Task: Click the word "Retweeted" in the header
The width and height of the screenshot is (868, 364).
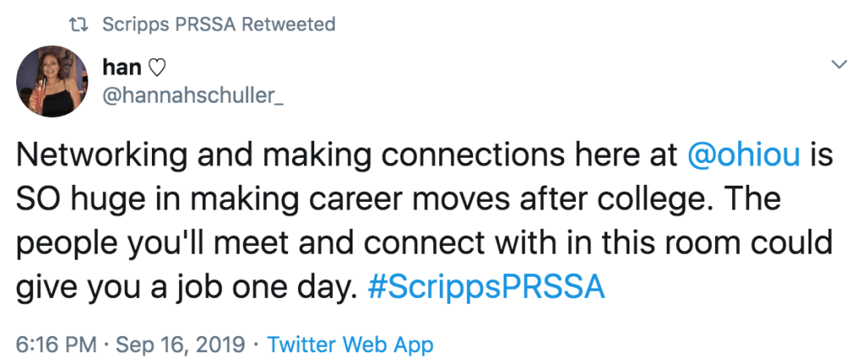Action: [289, 25]
